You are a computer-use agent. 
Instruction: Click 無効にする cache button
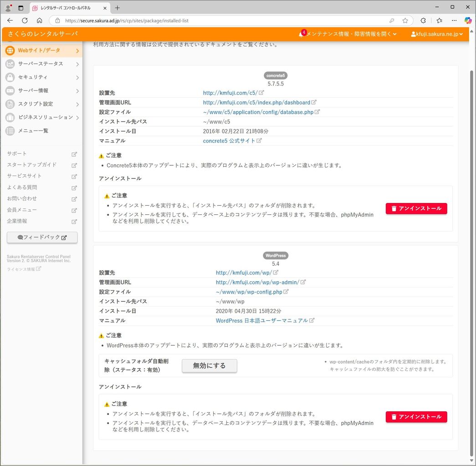click(x=210, y=366)
